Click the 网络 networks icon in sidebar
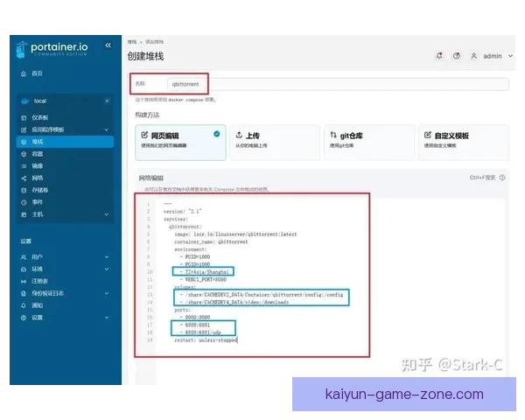This screenshot has width=525, height=420. pos(24,177)
